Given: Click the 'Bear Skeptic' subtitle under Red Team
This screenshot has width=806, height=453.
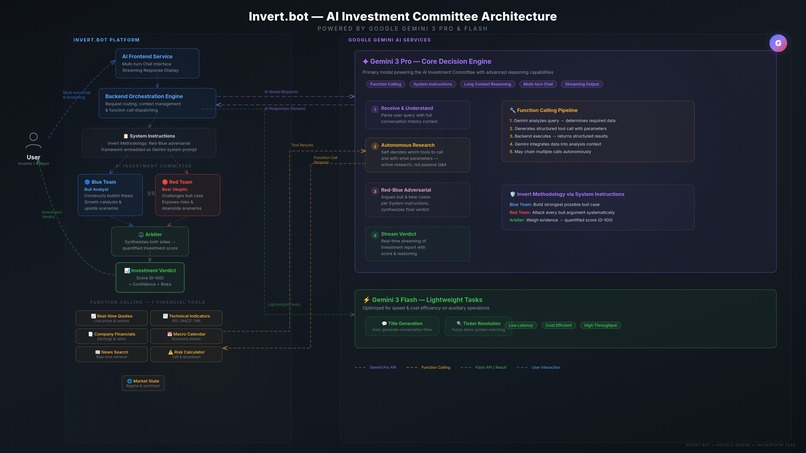Looking at the screenshot, I should coord(175,190).
